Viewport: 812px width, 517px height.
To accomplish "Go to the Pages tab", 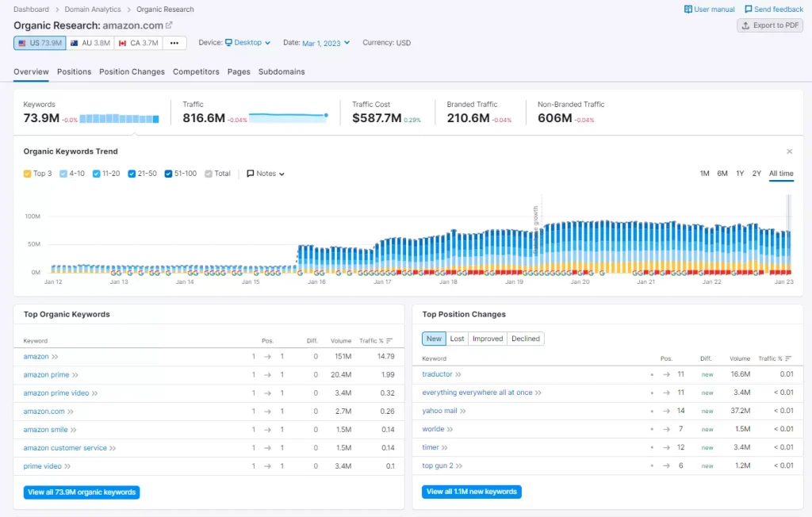I will (239, 72).
